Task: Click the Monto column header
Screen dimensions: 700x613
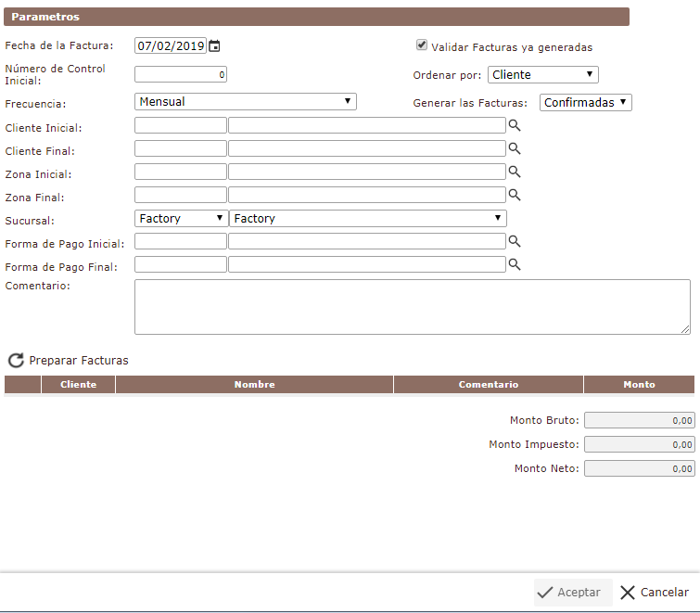Action: tap(638, 385)
